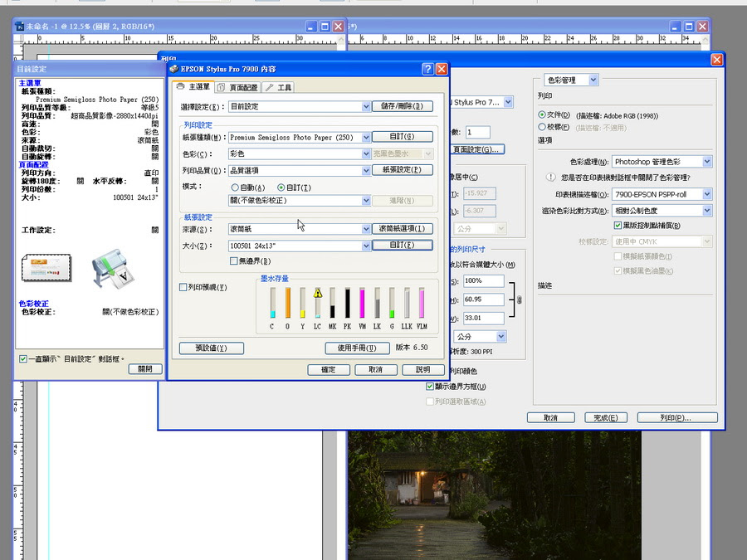
Task: Click 取消 in the Epson dialog
Action: 376,369
